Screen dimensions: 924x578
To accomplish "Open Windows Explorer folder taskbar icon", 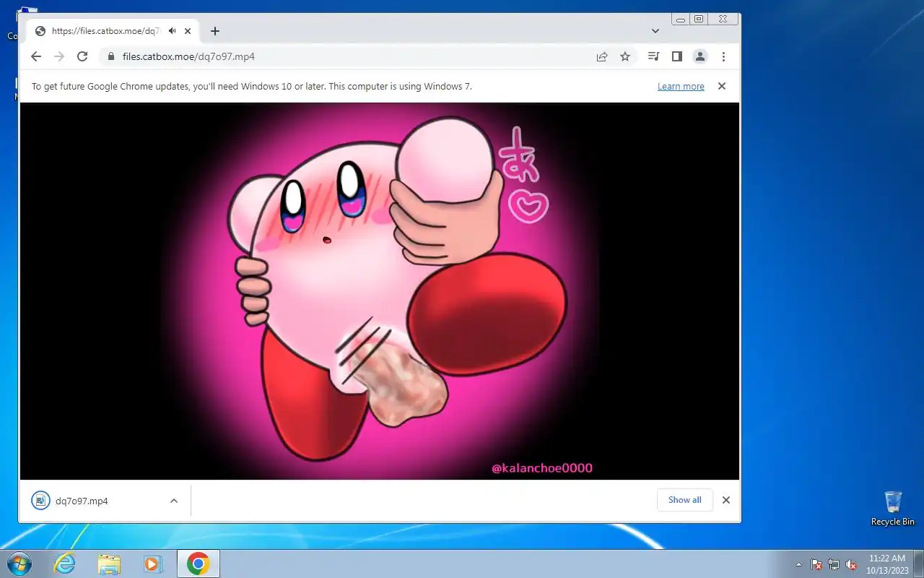I will click(109, 564).
